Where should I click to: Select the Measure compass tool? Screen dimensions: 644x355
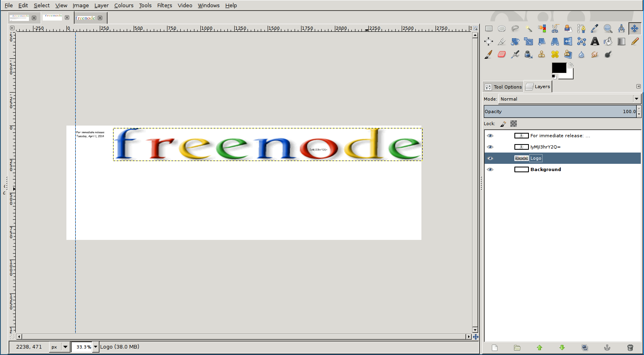coord(621,29)
